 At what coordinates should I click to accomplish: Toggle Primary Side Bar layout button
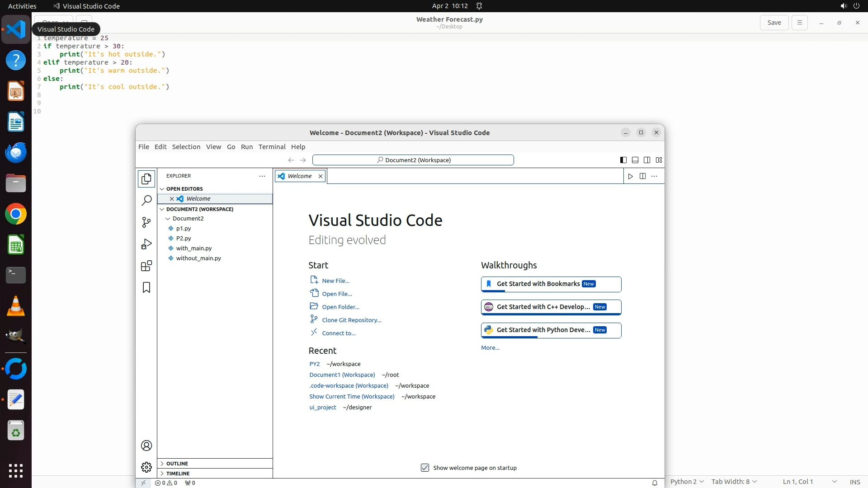623,160
